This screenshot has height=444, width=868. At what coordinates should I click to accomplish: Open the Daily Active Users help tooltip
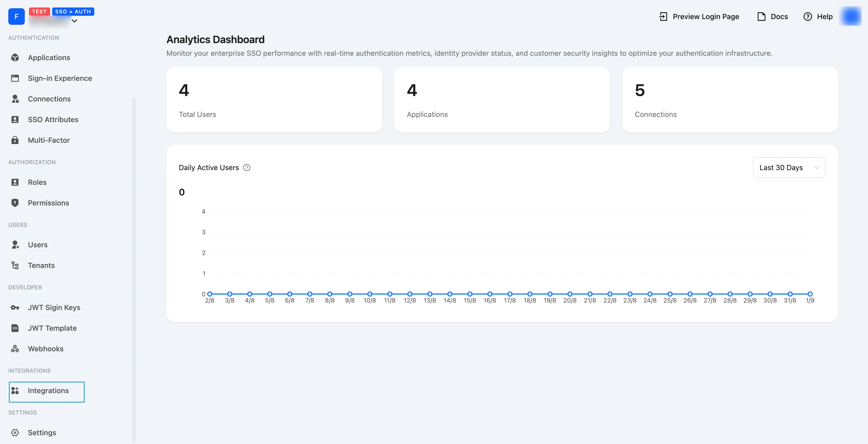[x=247, y=167]
